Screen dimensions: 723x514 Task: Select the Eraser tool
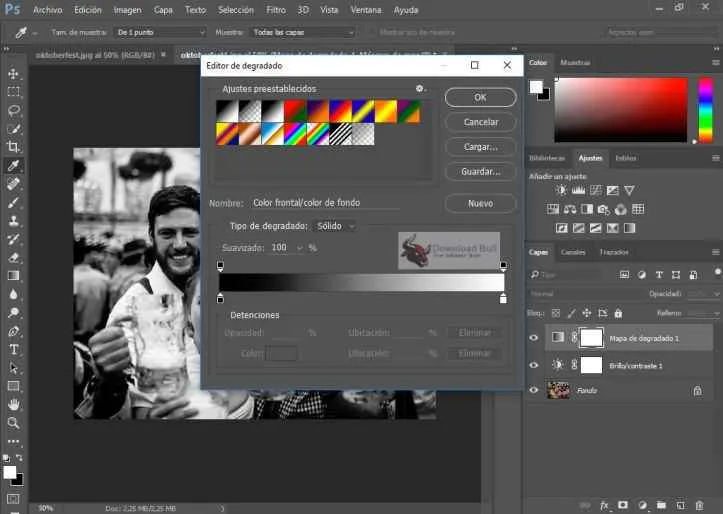13,257
